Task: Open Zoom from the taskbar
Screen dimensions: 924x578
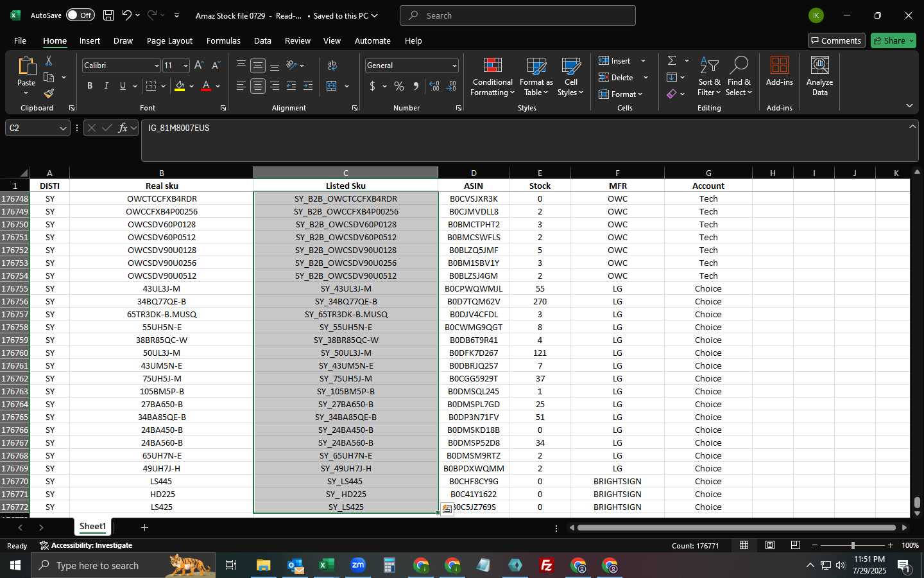Action: coord(358,565)
